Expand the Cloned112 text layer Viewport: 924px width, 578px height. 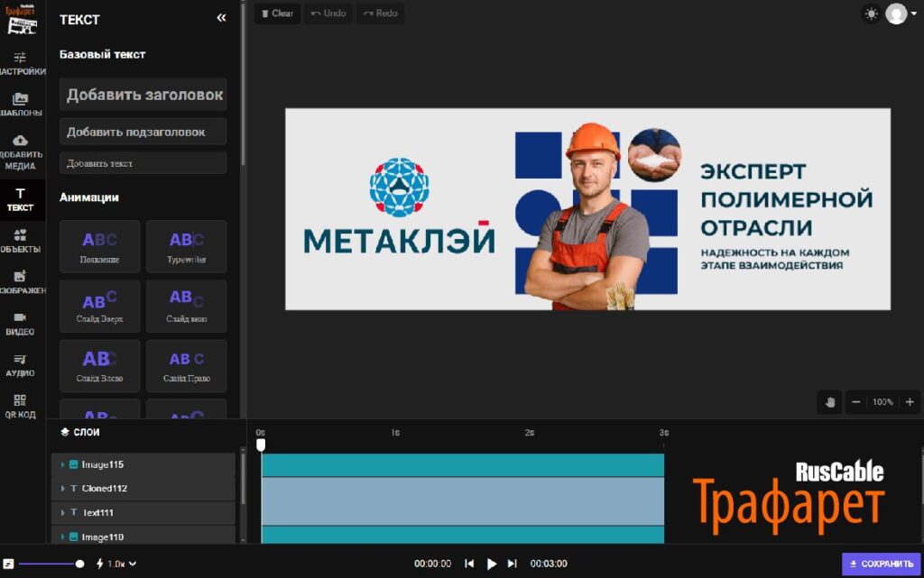coord(62,489)
